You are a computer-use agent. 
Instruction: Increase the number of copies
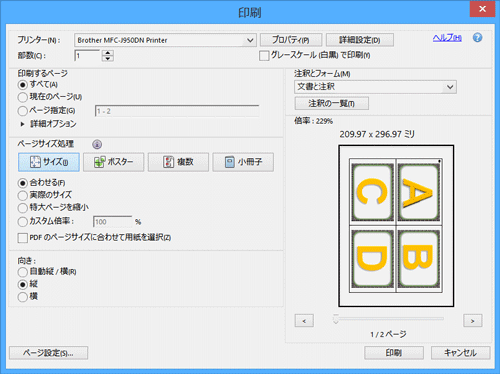click(x=107, y=53)
